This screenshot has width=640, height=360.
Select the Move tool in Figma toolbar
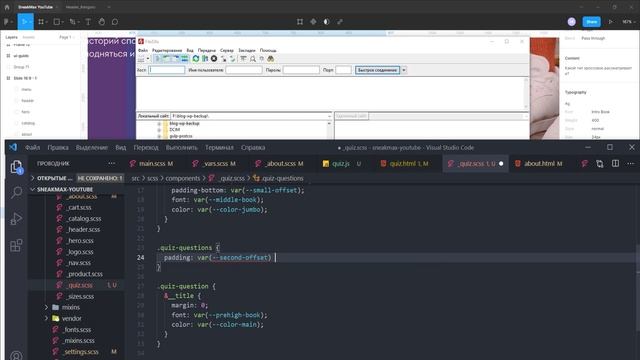pyautogui.click(x=24, y=22)
